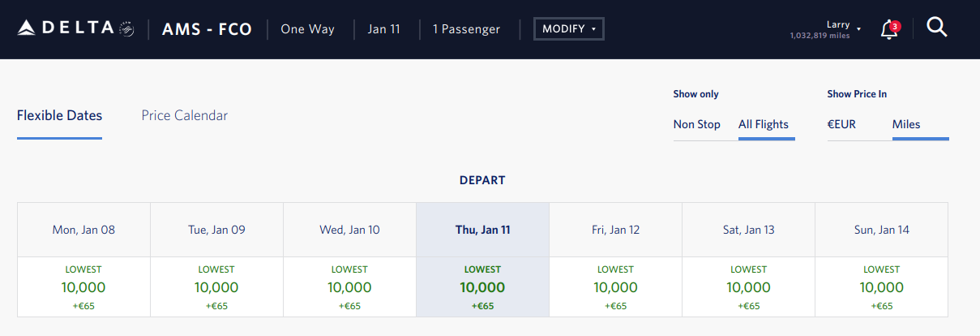Pick Wed, Jan 10 lowest fare

[x=349, y=287]
